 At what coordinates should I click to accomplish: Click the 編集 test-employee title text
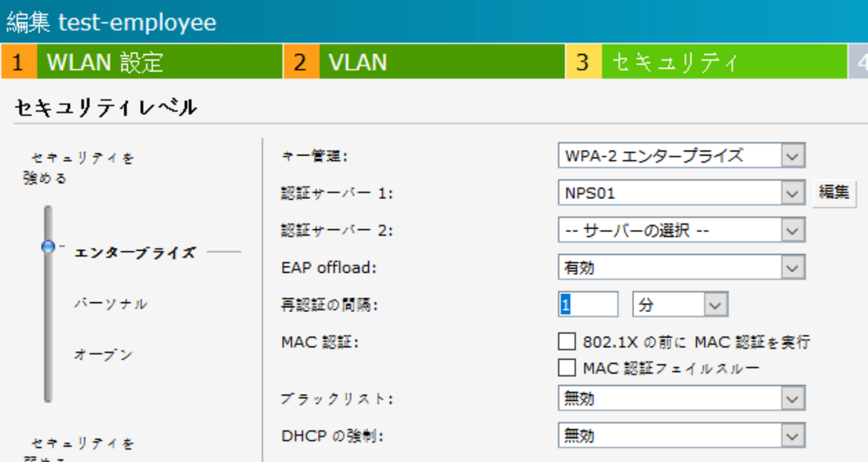pyautogui.click(x=112, y=22)
